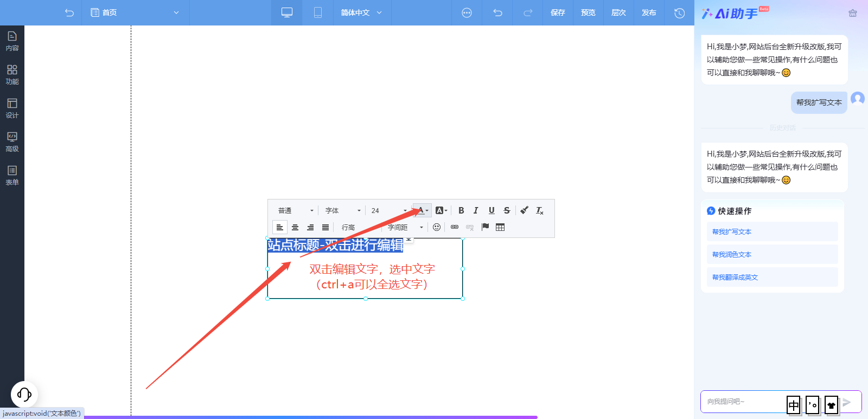Click quick action 帮我翻译成英文
Viewport: 868px width, 419px height.
pos(773,277)
